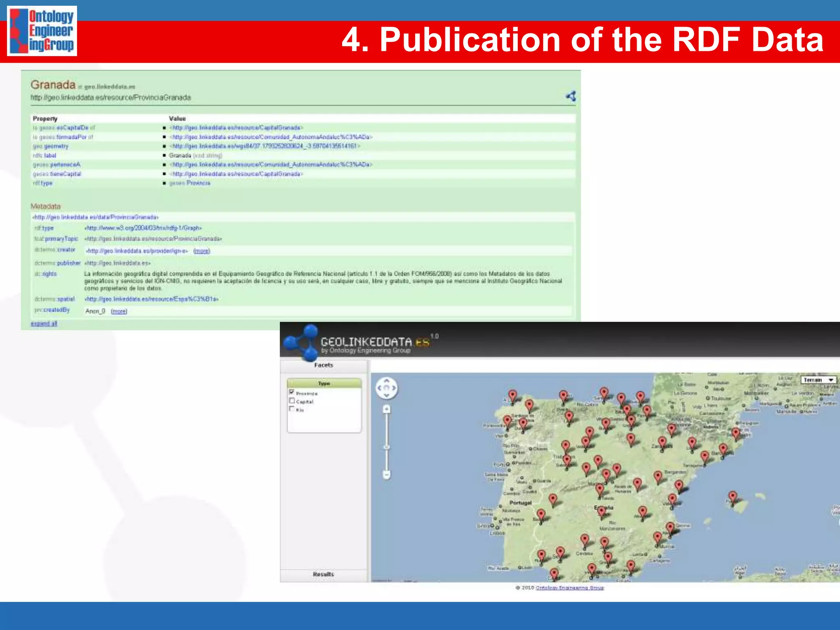Enable the Capital type checkbox
This screenshot has width=840, height=630.
coord(292,401)
